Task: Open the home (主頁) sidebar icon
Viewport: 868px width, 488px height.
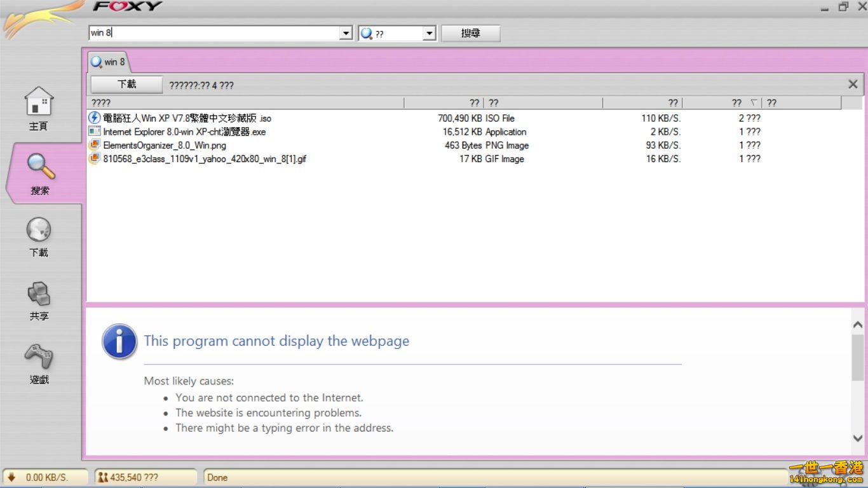Action: click(x=39, y=102)
